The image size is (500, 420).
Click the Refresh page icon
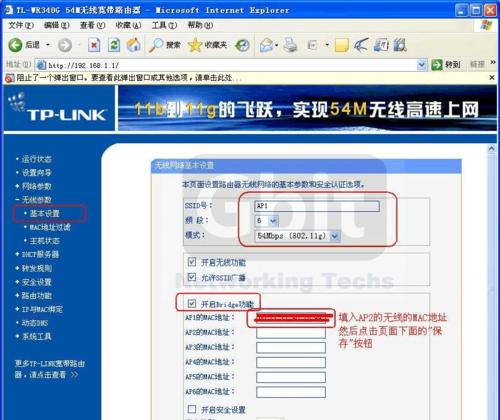(114, 45)
